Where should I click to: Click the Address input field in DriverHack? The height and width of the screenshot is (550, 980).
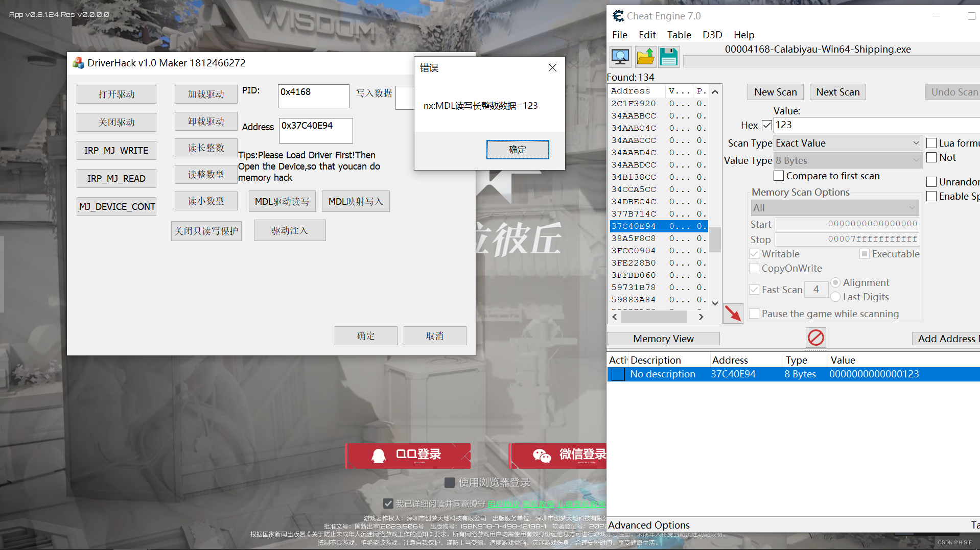click(316, 130)
